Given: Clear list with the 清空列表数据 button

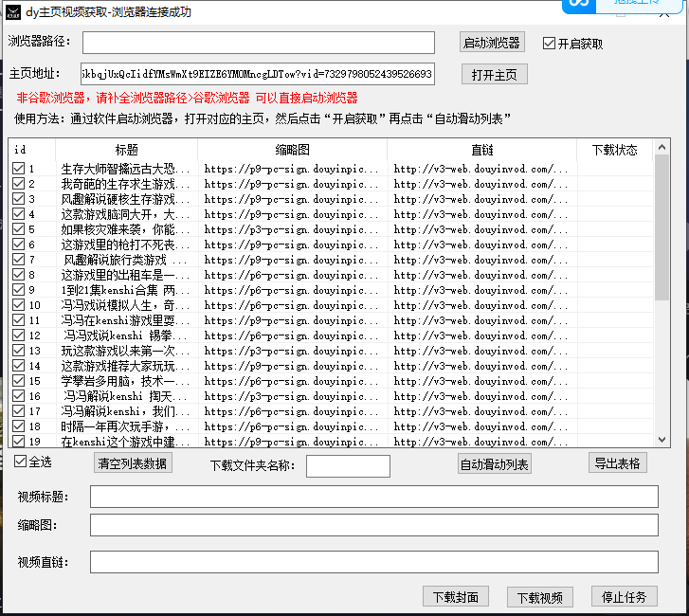Looking at the screenshot, I should [x=133, y=463].
